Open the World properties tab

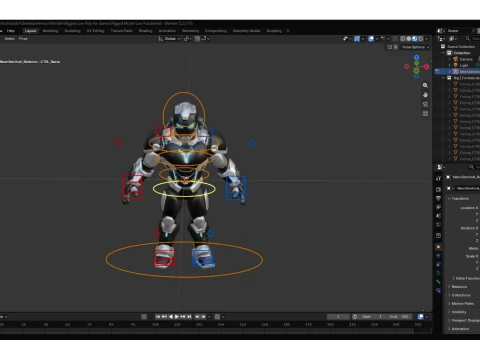pyautogui.click(x=438, y=224)
